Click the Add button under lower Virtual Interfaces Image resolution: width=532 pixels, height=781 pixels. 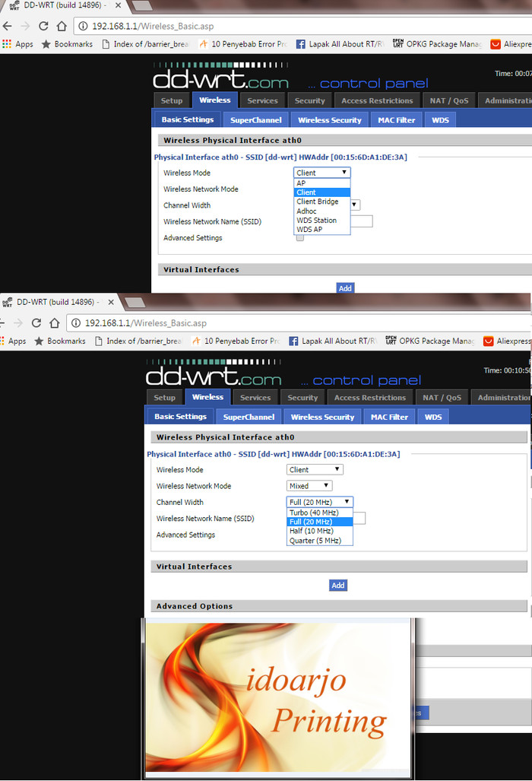pyautogui.click(x=338, y=586)
